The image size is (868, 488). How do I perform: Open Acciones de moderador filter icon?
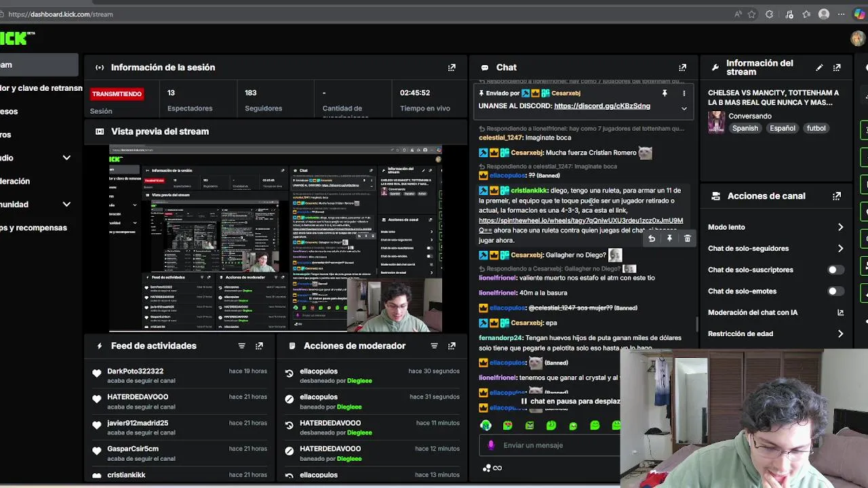pyautogui.click(x=434, y=346)
